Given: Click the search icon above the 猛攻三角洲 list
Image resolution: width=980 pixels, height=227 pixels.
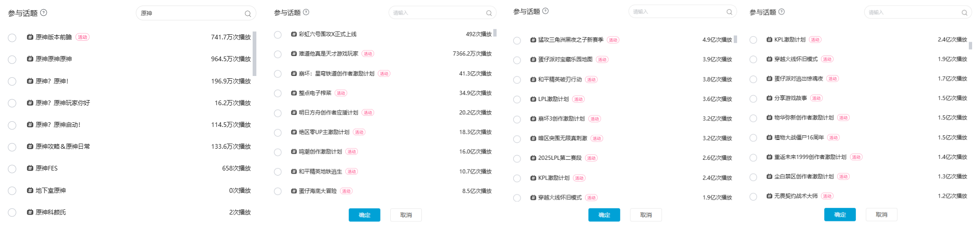Looking at the screenshot, I should click(729, 12).
